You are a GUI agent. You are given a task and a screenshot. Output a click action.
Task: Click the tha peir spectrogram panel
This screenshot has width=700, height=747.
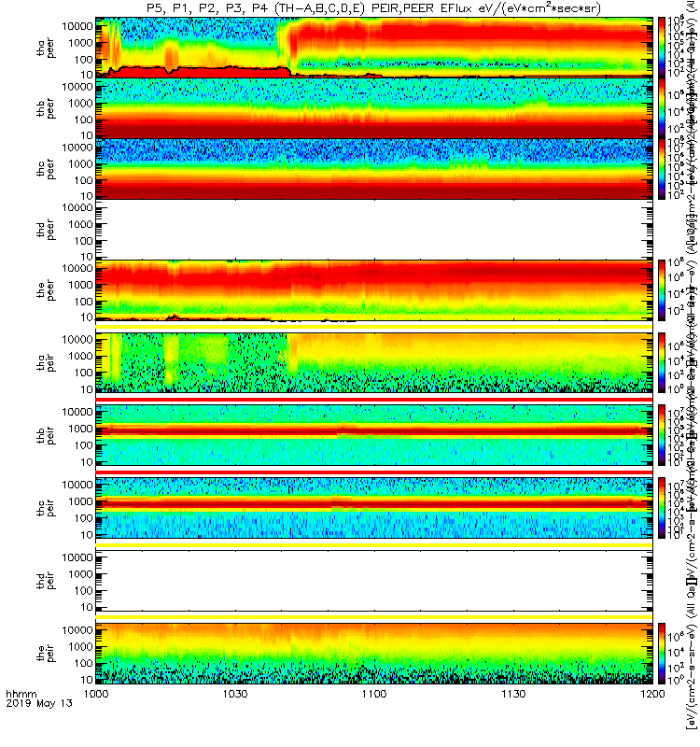(374, 362)
